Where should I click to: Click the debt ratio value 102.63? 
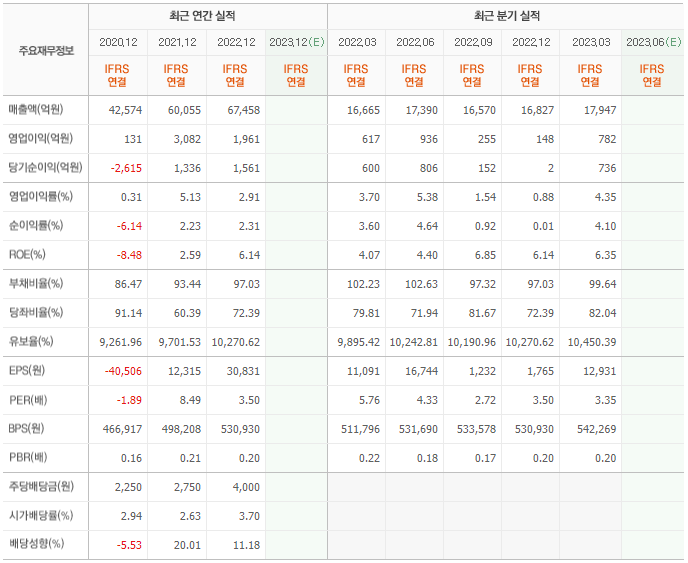pyautogui.click(x=421, y=284)
